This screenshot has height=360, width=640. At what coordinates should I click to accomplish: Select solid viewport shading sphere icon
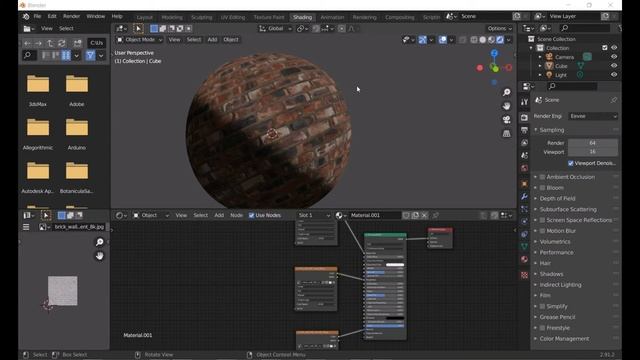482,40
